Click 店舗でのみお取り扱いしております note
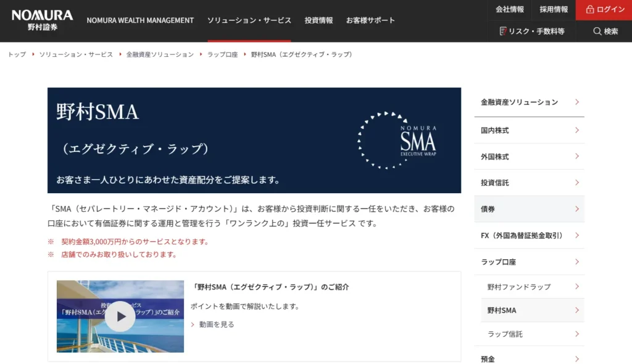Viewport: 632px width, 364px height. pyautogui.click(x=119, y=254)
